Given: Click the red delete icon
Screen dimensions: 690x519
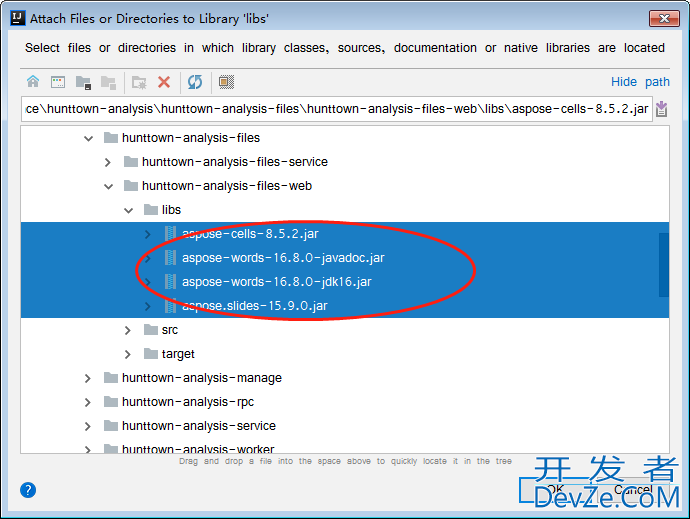Looking at the screenshot, I should click(164, 82).
